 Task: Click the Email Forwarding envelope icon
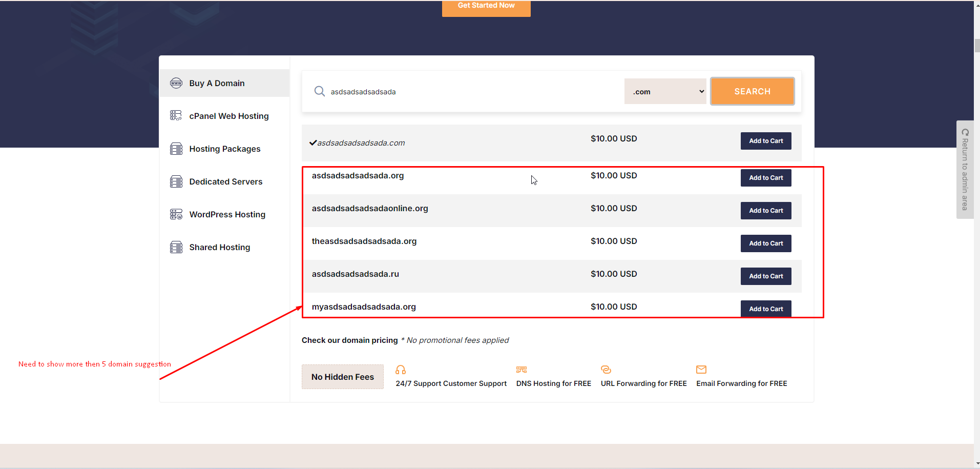click(x=701, y=370)
